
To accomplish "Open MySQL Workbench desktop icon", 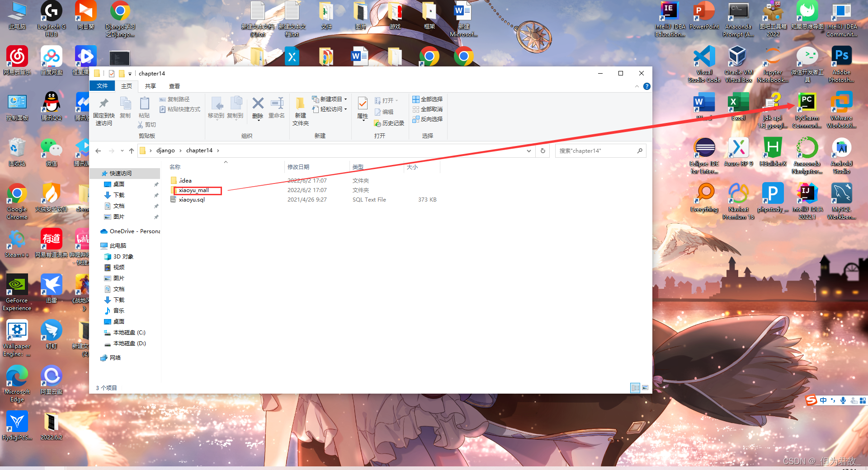I will [841, 202].
